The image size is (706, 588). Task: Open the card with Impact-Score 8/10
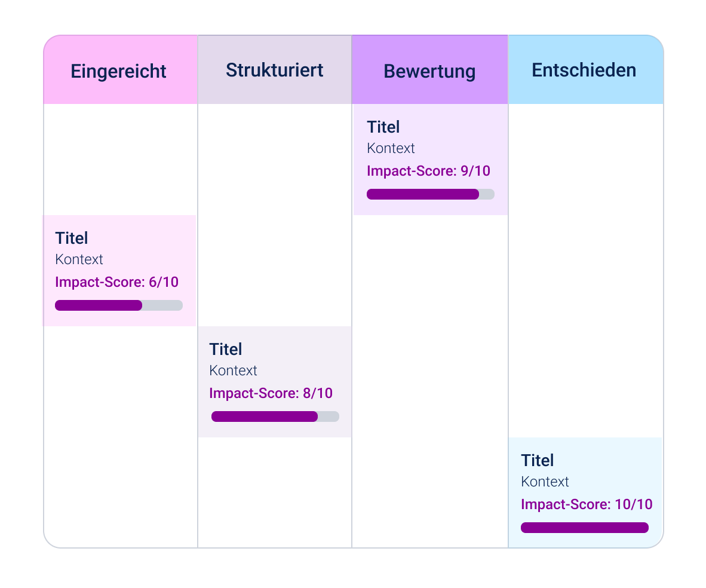[275, 382]
